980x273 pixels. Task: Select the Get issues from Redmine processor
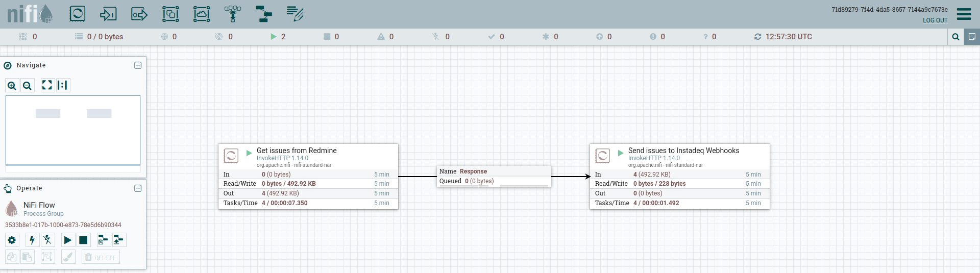(308, 177)
